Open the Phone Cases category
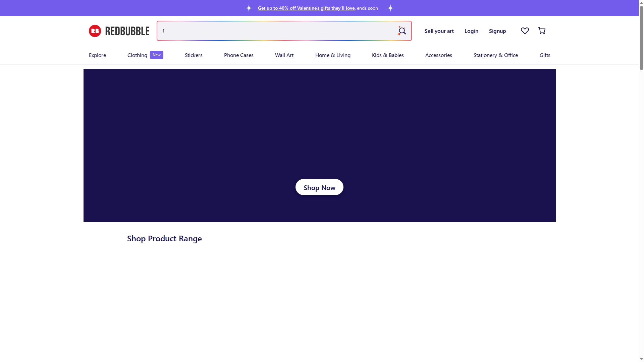 [x=238, y=55]
